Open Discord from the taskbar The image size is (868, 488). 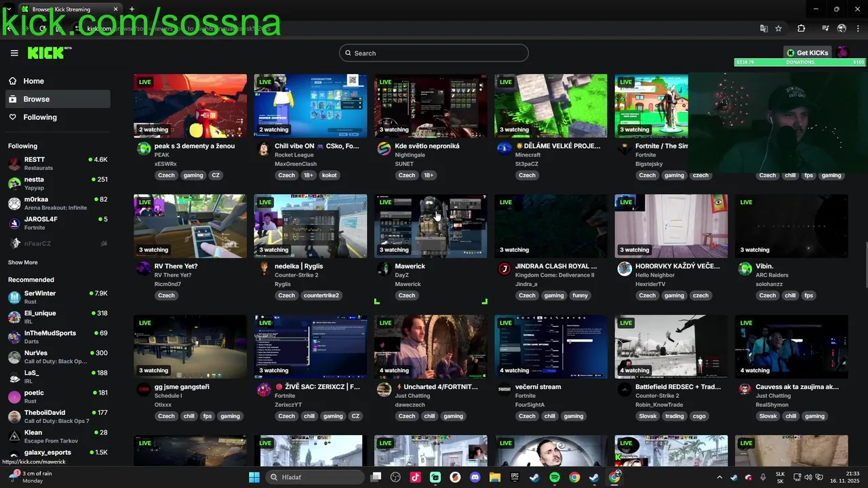coord(475,477)
